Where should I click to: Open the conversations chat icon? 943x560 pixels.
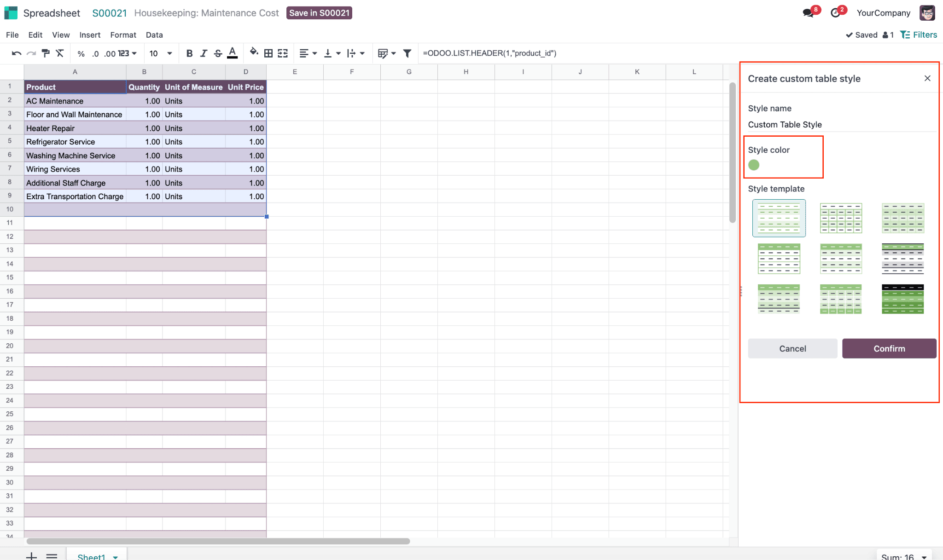[x=808, y=13]
